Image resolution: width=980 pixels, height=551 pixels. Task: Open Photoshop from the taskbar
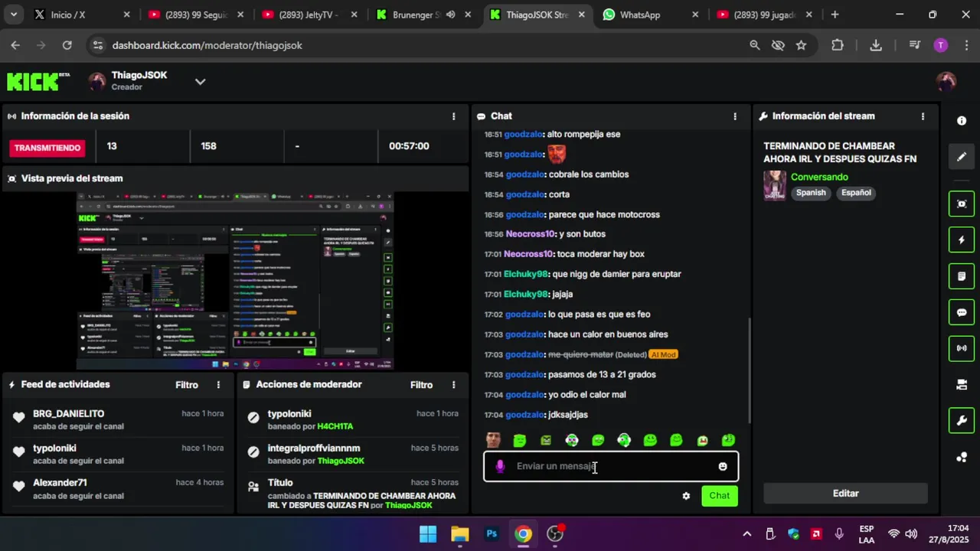pyautogui.click(x=492, y=534)
